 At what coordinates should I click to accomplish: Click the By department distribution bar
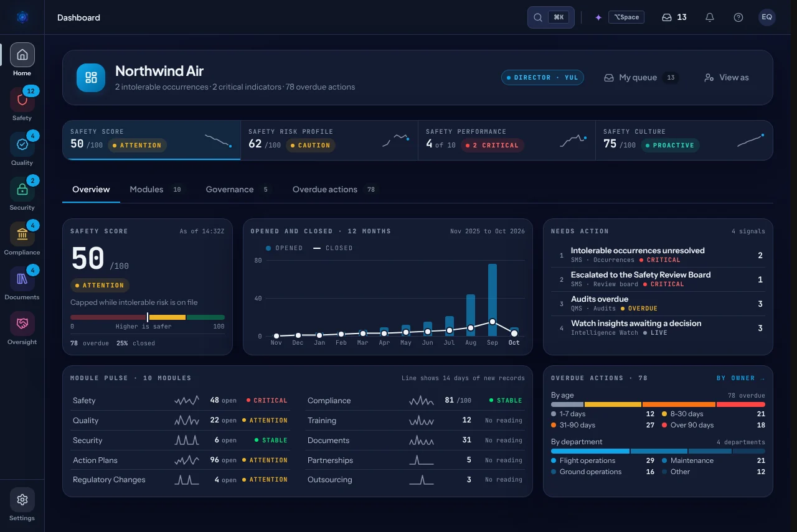coord(658,451)
